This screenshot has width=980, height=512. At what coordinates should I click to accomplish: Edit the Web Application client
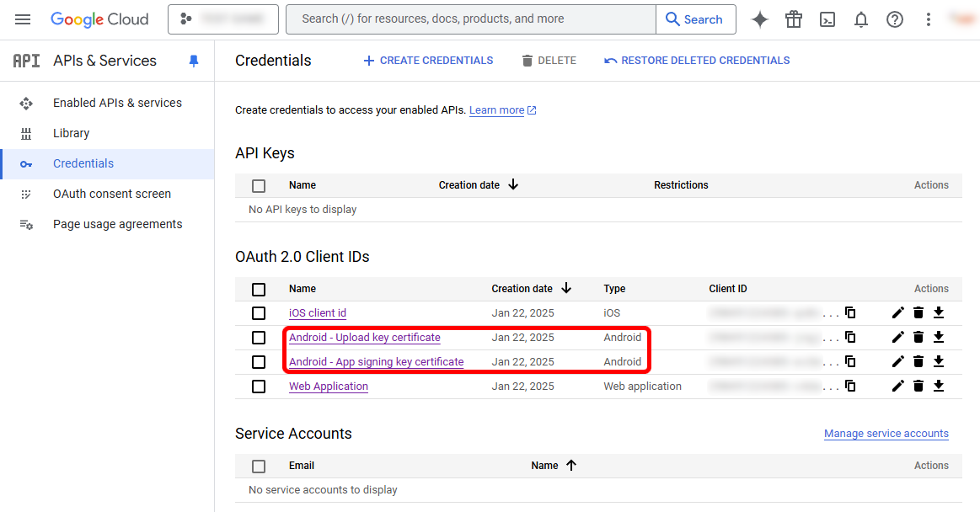[898, 386]
